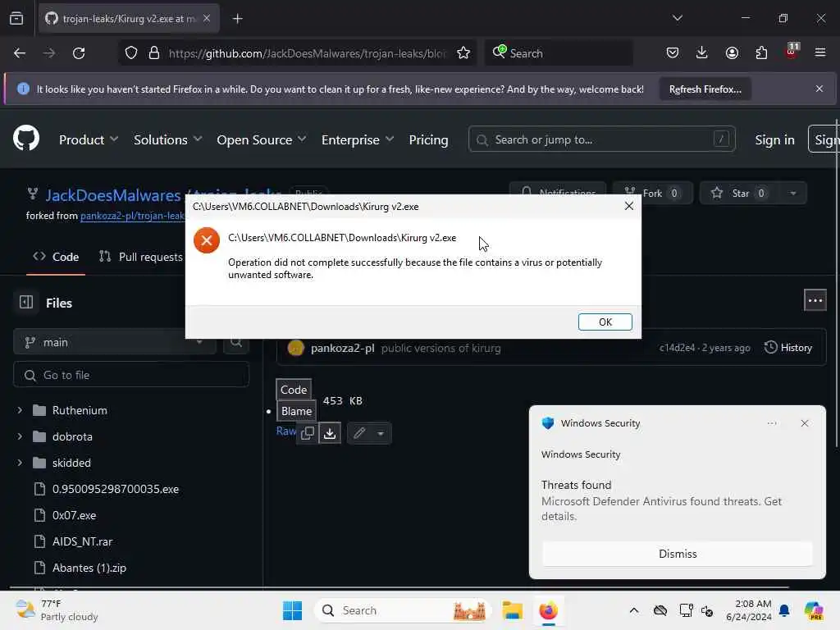Expand the Solutions menu
This screenshot has height=630, width=840.
[x=167, y=139]
